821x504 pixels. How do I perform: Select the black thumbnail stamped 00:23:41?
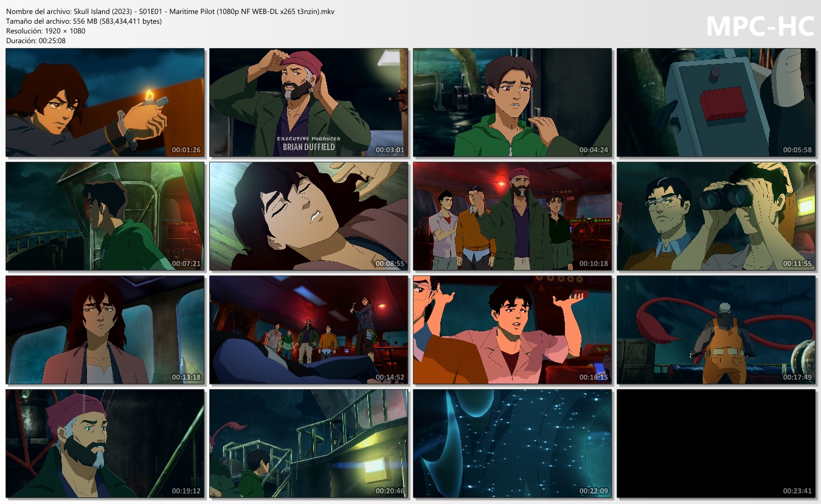click(x=716, y=444)
